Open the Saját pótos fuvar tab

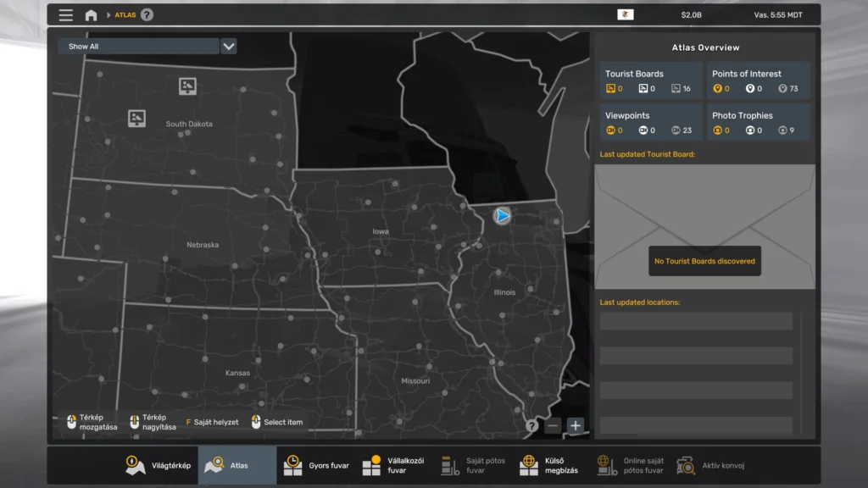(474, 465)
